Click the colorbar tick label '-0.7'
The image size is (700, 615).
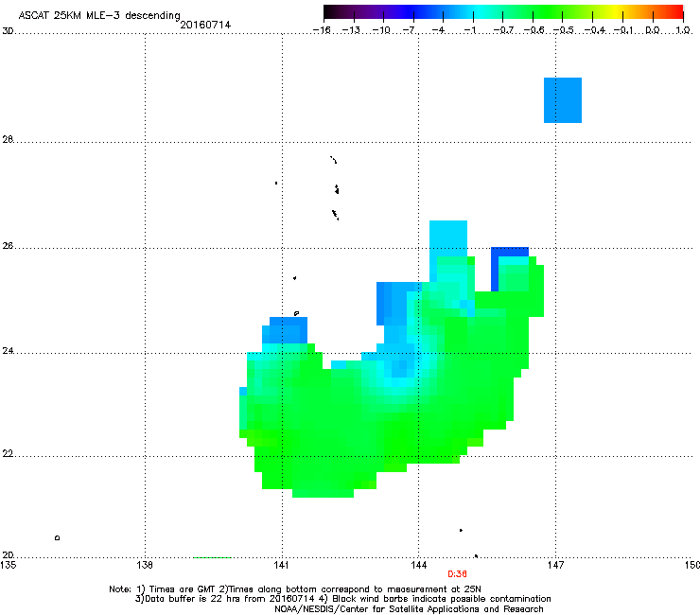coord(503,30)
